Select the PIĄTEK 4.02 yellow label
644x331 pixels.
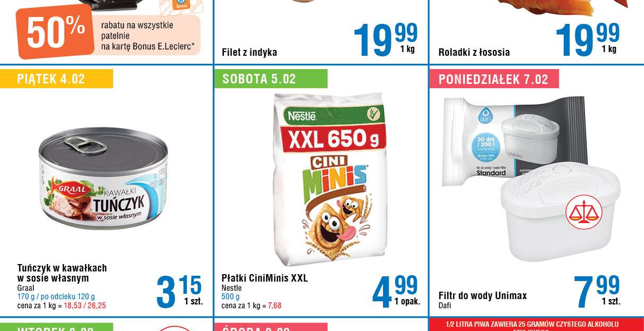tap(56, 79)
